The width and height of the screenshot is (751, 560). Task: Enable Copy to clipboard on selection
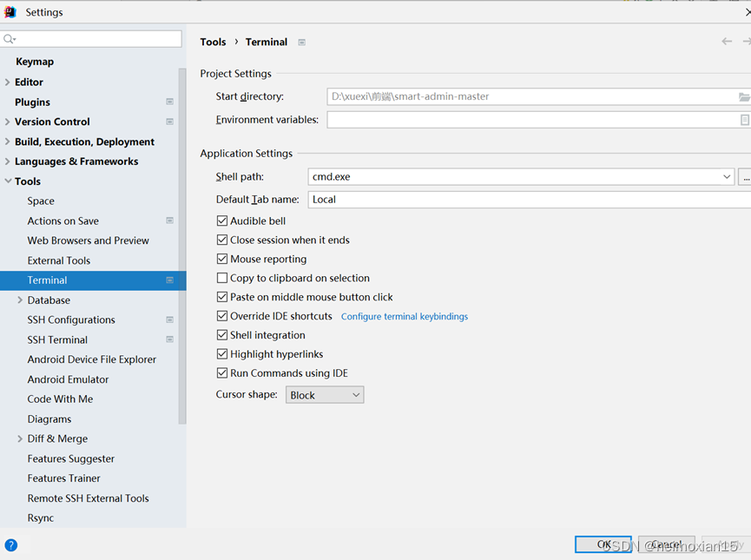pyautogui.click(x=222, y=279)
